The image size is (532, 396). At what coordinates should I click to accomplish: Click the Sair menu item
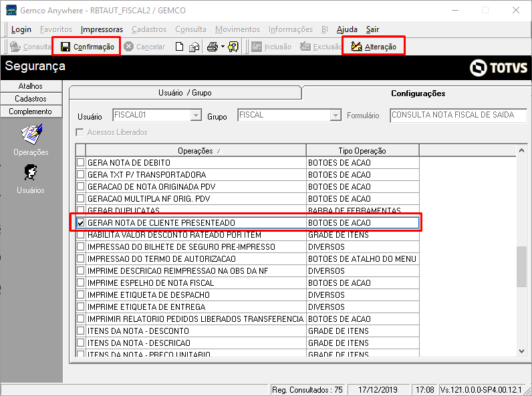(372, 29)
